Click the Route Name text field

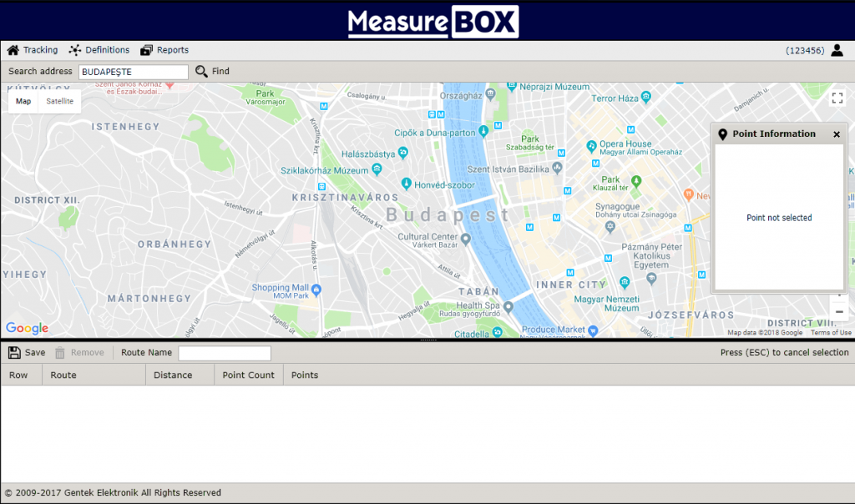point(225,353)
